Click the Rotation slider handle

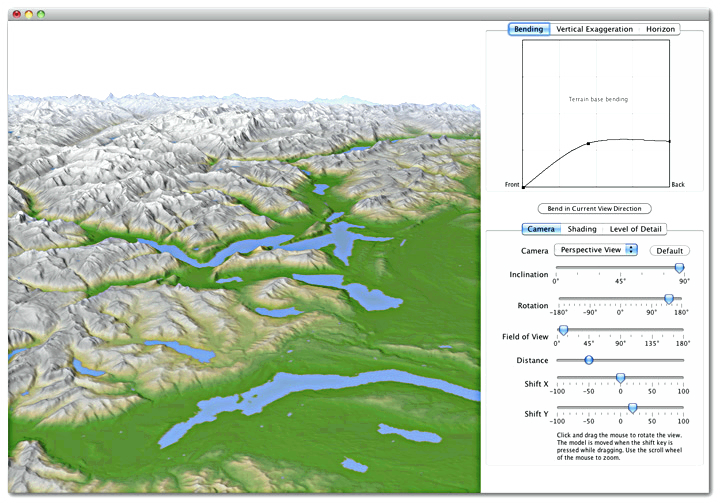point(669,299)
